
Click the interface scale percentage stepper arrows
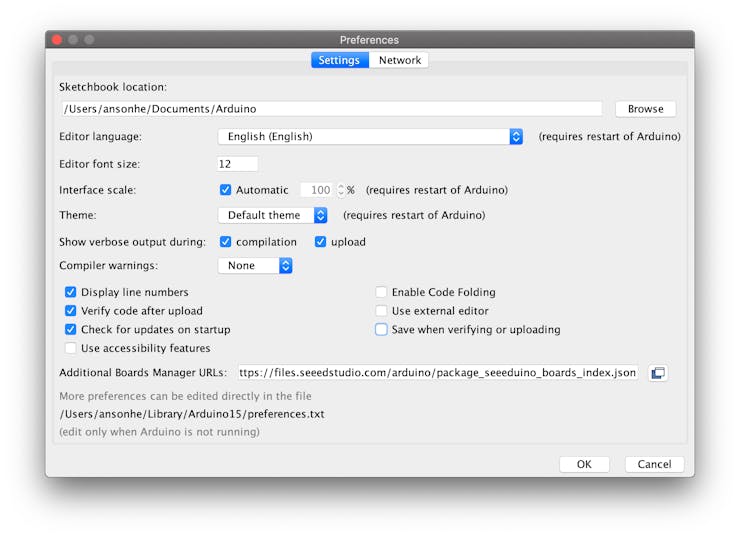(341, 190)
